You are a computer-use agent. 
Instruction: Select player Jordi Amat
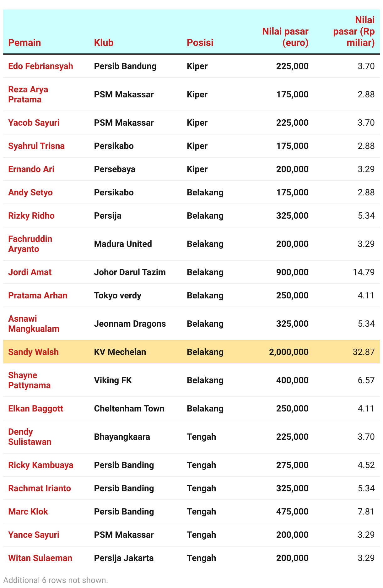[30, 272]
